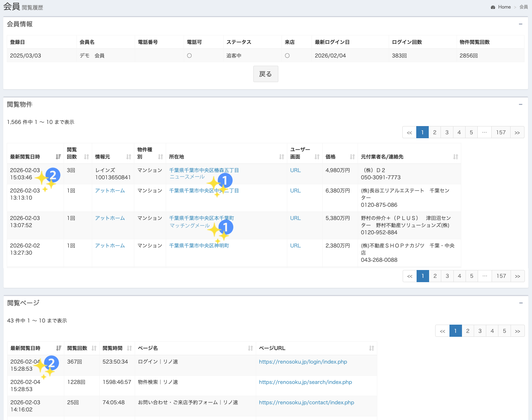
Task: Click sort icon for 情報元 column
Action: pos(129,157)
